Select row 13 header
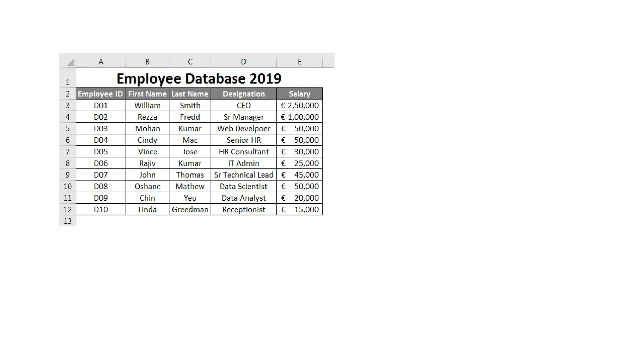Image resolution: width=644 pixels, height=362 pixels. [x=68, y=221]
